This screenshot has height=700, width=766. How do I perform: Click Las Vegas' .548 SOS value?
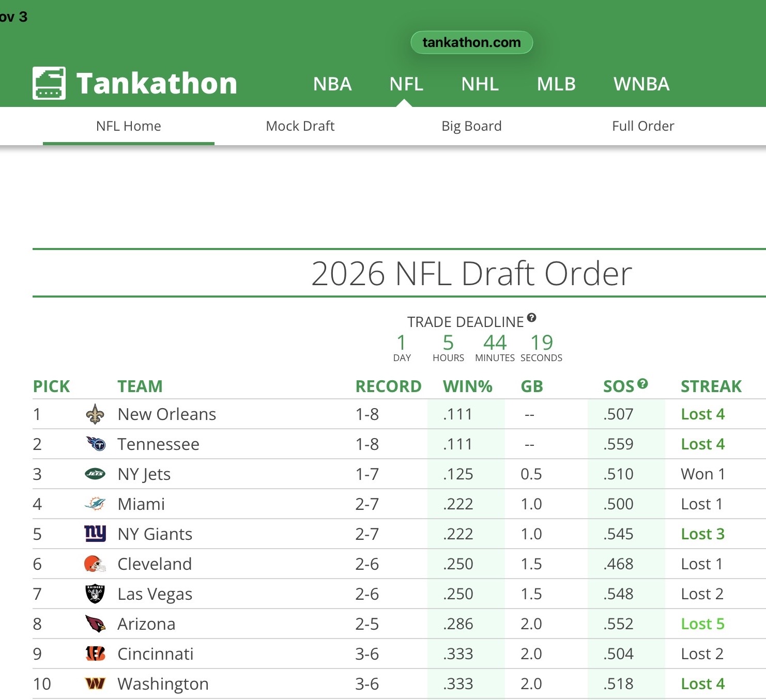coord(618,594)
